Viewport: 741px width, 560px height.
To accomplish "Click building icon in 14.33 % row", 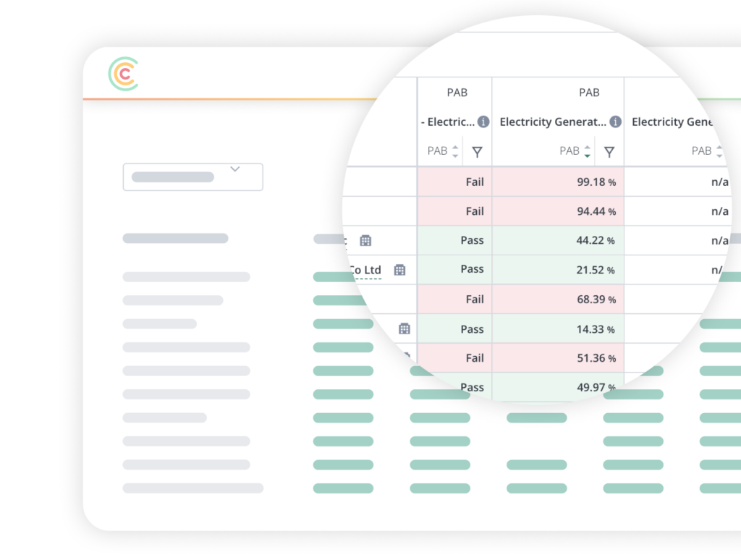I will (405, 329).
